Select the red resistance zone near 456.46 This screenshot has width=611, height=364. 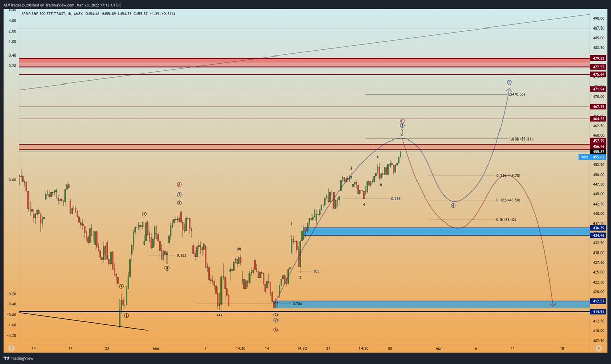click(303, 147)
